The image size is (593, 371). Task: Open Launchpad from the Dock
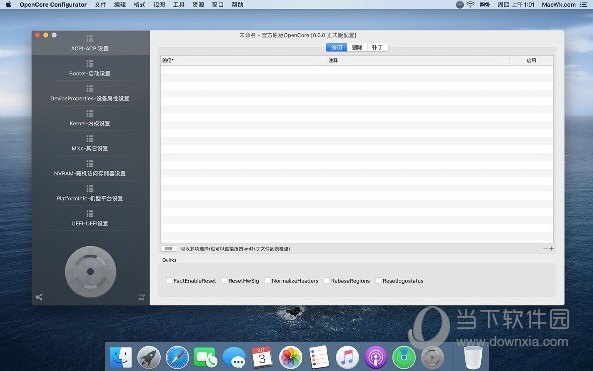tap(149, 357)
